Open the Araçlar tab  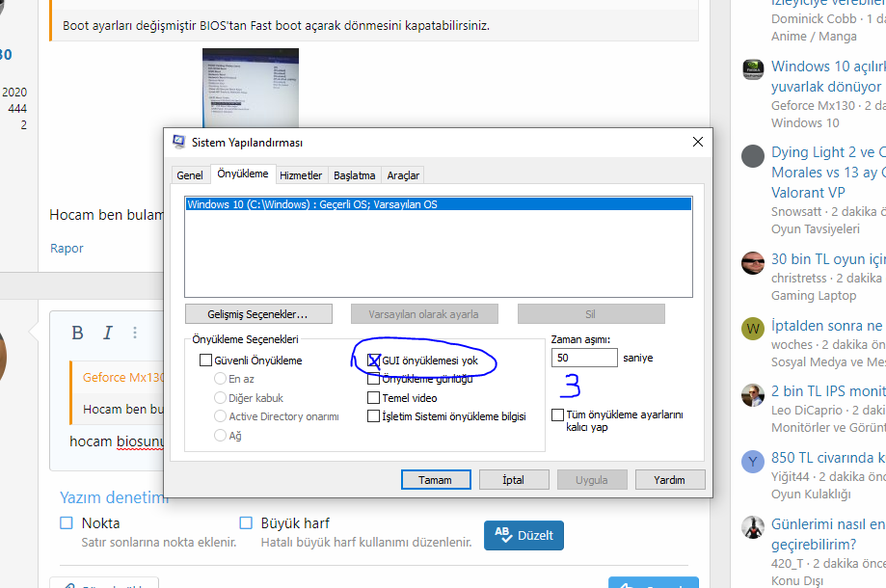pos(403,175)
